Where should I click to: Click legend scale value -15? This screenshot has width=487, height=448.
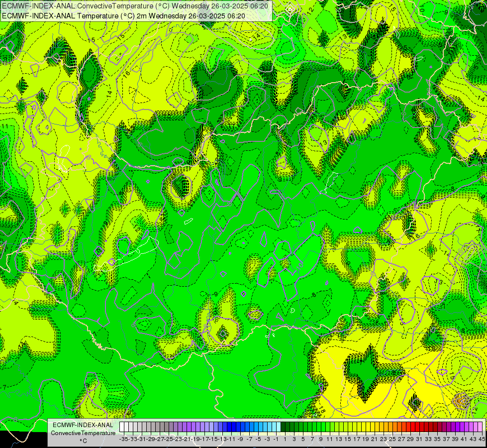[x=213, y=439]
